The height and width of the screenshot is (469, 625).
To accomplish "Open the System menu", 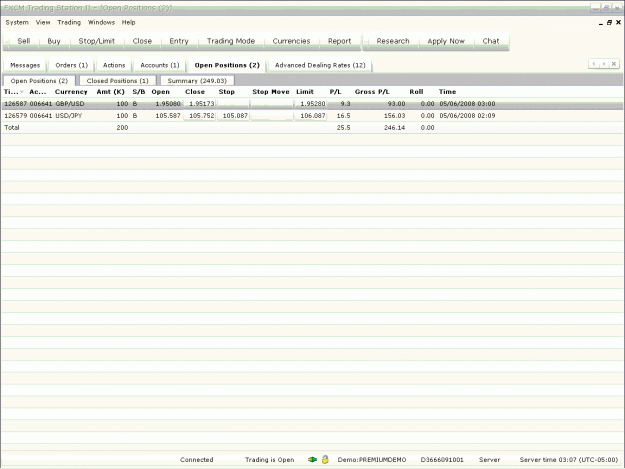I will (x=17, y=22).
